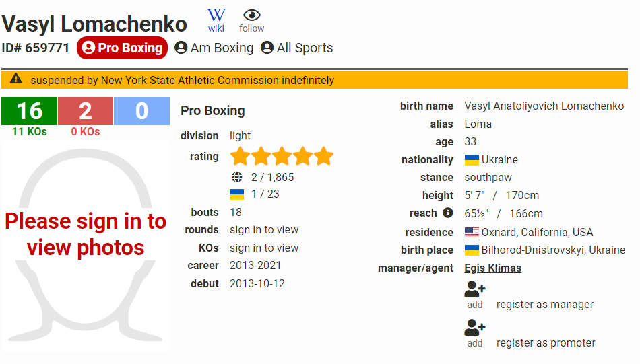640x364 pixels.
Task: Click the green 16 wins box
Action: tap(29, 111)
